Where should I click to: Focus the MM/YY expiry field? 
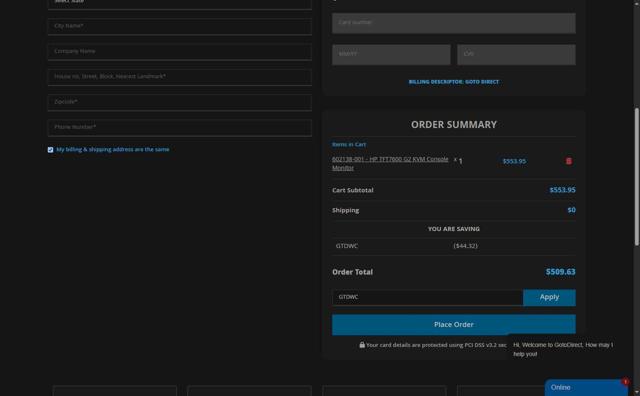391,54
